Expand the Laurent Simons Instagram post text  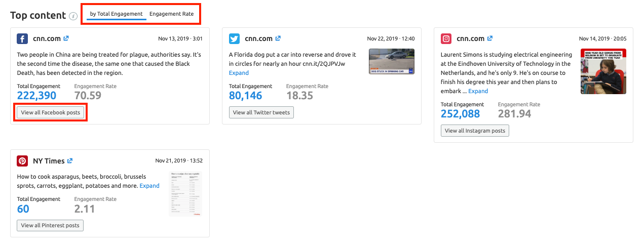[x=478, y=91]
